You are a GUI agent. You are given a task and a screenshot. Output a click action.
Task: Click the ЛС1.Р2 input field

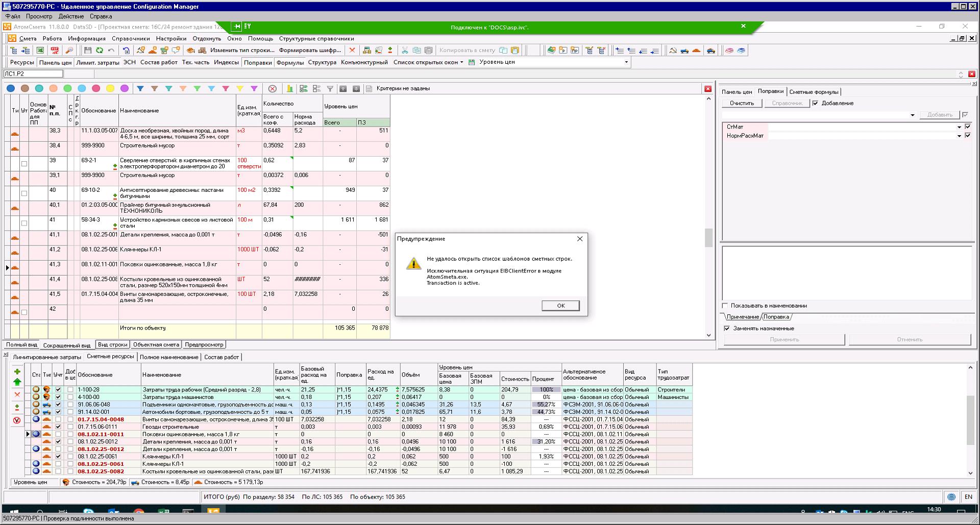point(33,74)
